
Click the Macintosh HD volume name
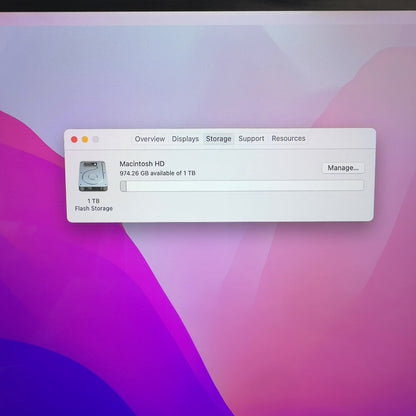tap(142, 164)
